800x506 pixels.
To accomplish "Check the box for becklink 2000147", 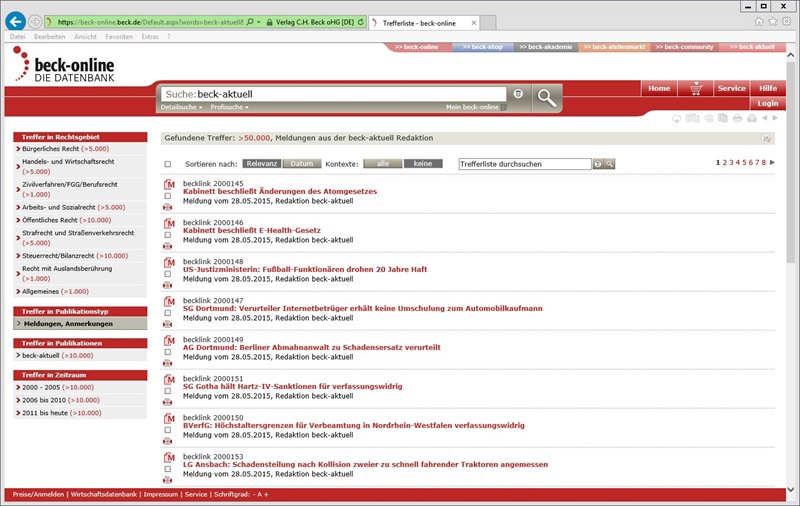I will pos(168,313).
